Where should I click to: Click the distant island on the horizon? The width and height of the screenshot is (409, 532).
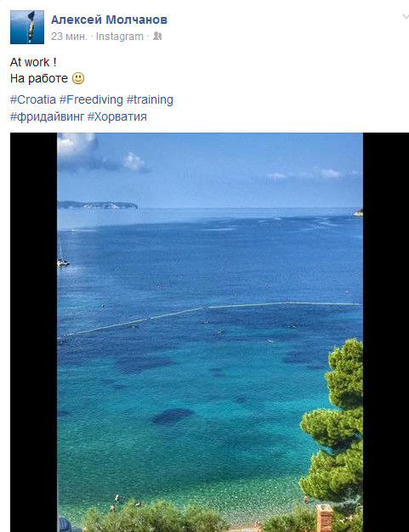pos(98,205)
